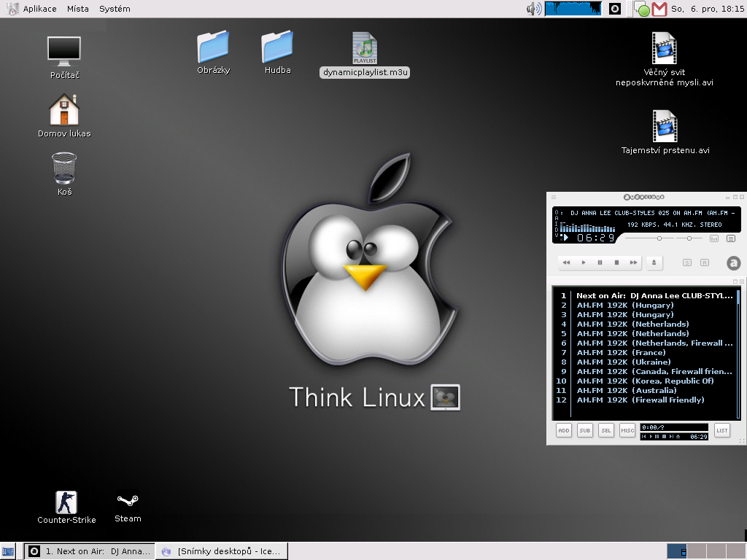Click the spectrum visualizer in Audacious

[587, 227]
